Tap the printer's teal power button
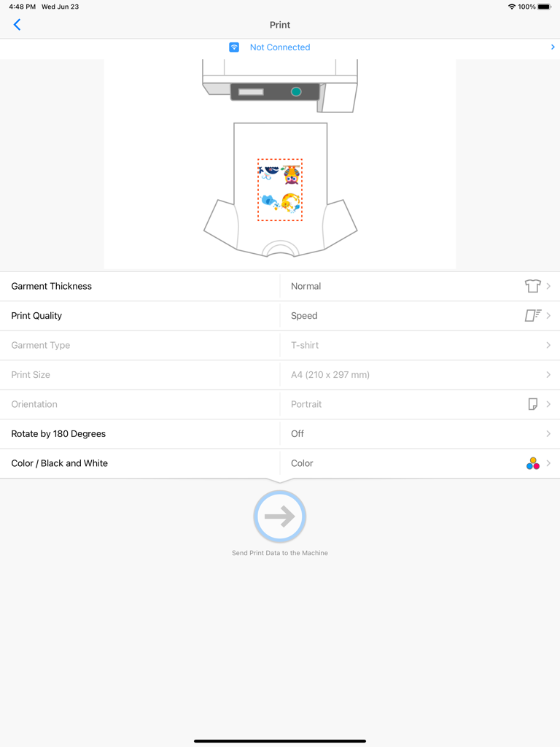560x747 pixels. 296,91
